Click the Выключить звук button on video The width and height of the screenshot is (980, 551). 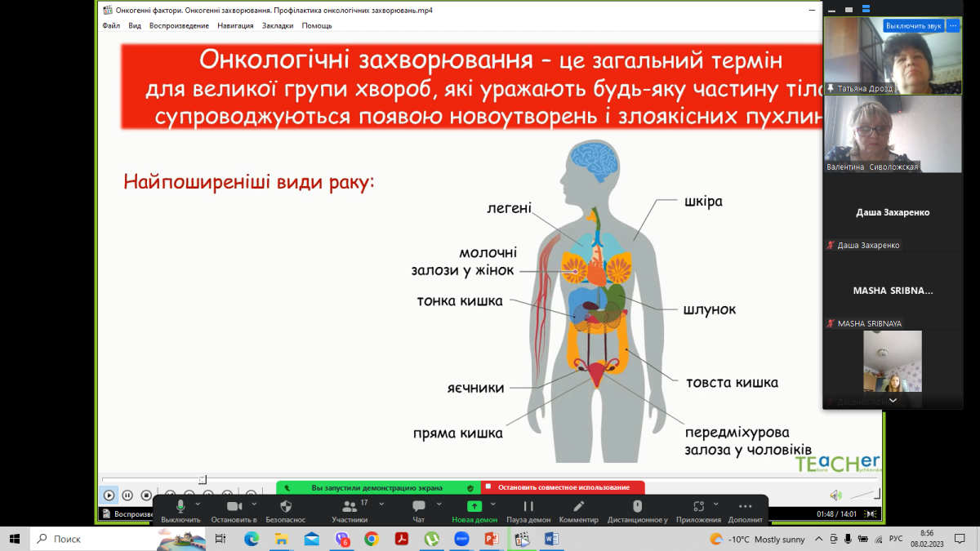point(912,25)
